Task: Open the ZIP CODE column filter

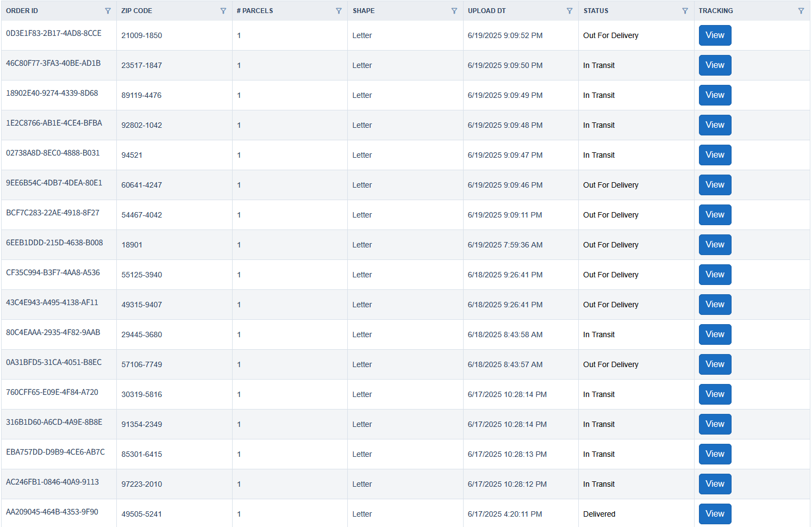Action: click(x=223, y=11)
